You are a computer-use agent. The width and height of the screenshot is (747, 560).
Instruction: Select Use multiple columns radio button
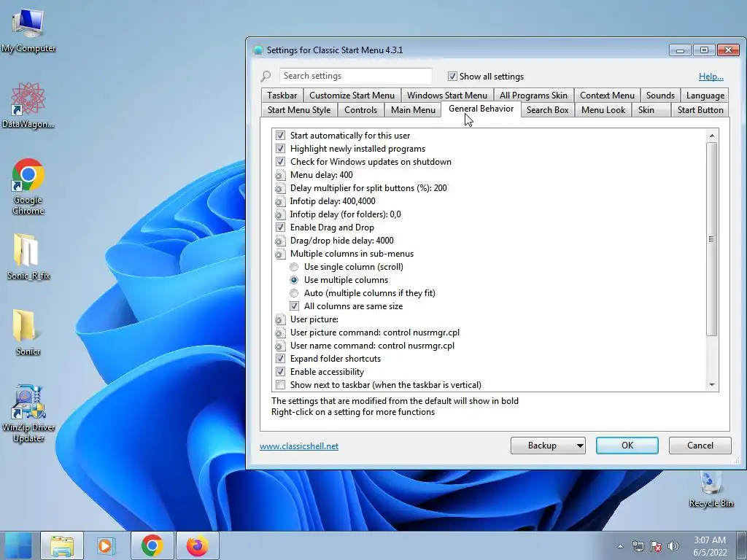294,280
